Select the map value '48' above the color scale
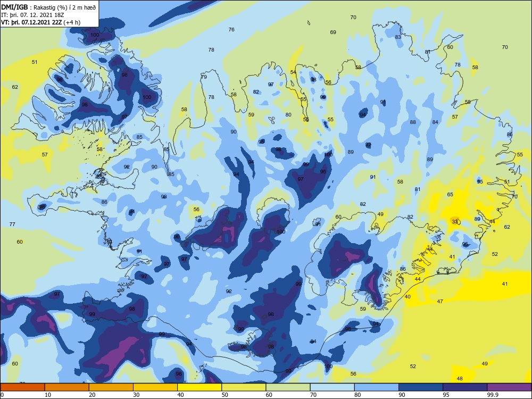This screenshot has width=532, height=399. point(460,379)
